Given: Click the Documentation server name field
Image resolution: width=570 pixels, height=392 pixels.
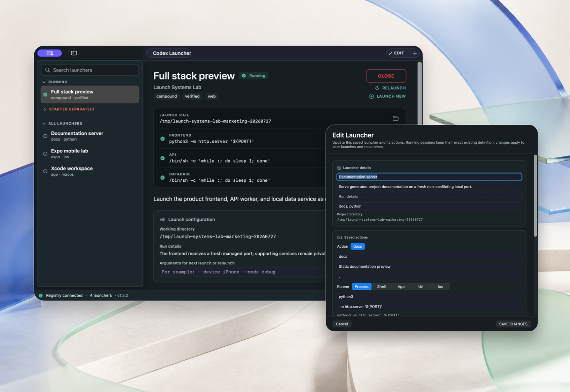Looking at the screenshot, I should click(429, 177).
